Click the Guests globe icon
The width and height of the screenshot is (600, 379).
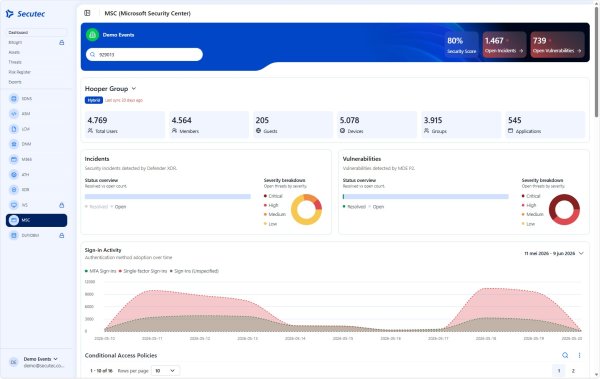(x=258, y=131)
